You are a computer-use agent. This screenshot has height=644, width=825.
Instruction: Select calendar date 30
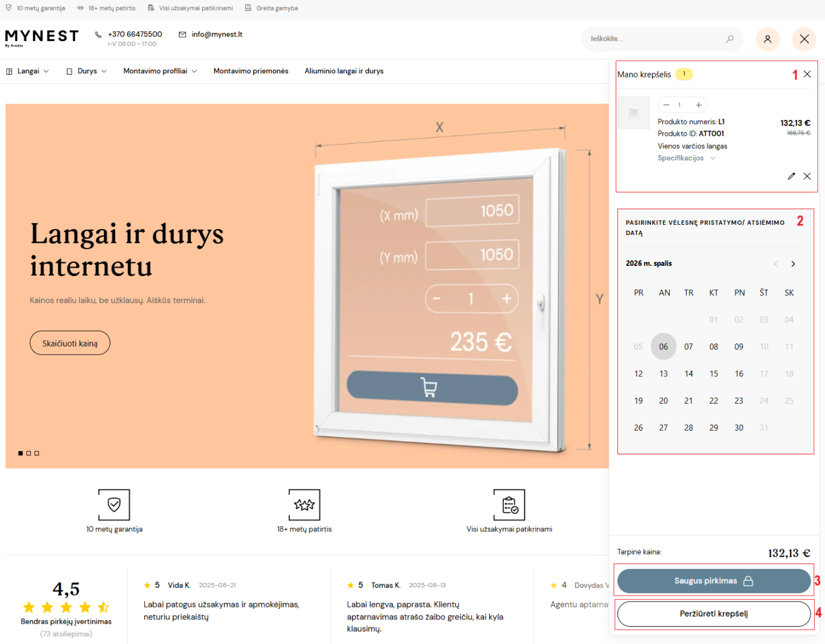pos(739,428)
